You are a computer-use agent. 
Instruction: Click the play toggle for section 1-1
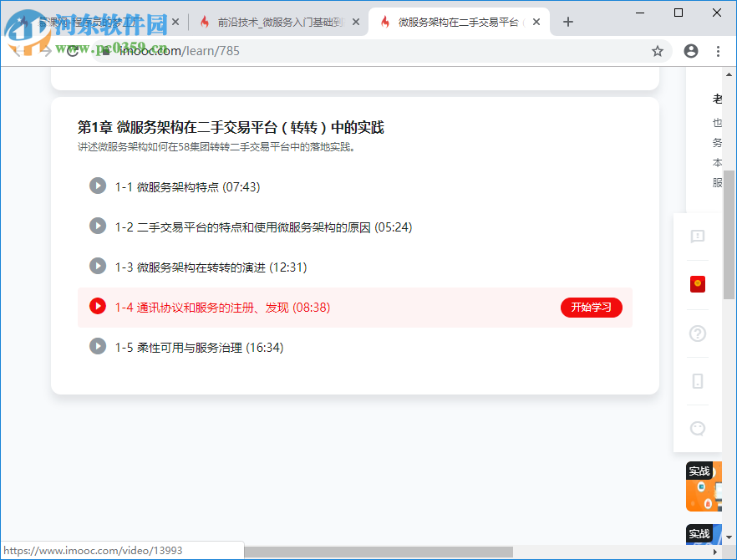97,186
